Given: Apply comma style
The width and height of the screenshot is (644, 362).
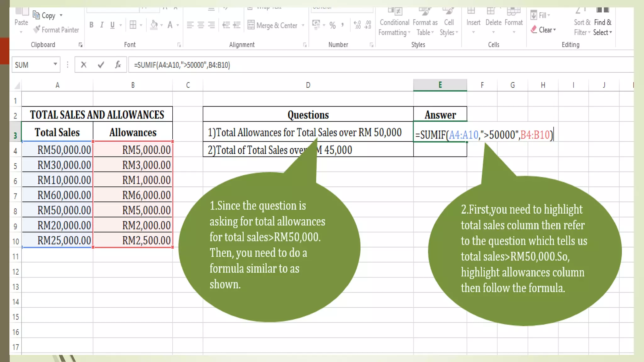Looking at the screenshot, I should [342, 25].
